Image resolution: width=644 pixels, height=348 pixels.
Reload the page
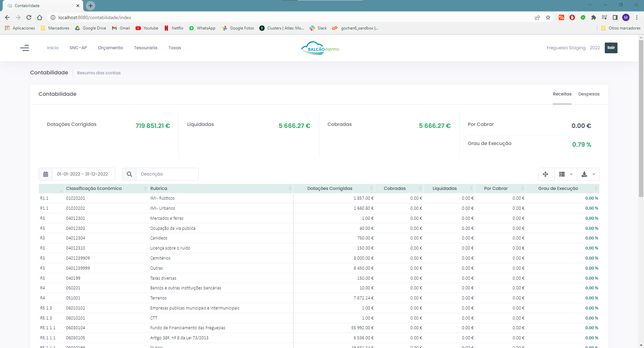coord(29,17)
